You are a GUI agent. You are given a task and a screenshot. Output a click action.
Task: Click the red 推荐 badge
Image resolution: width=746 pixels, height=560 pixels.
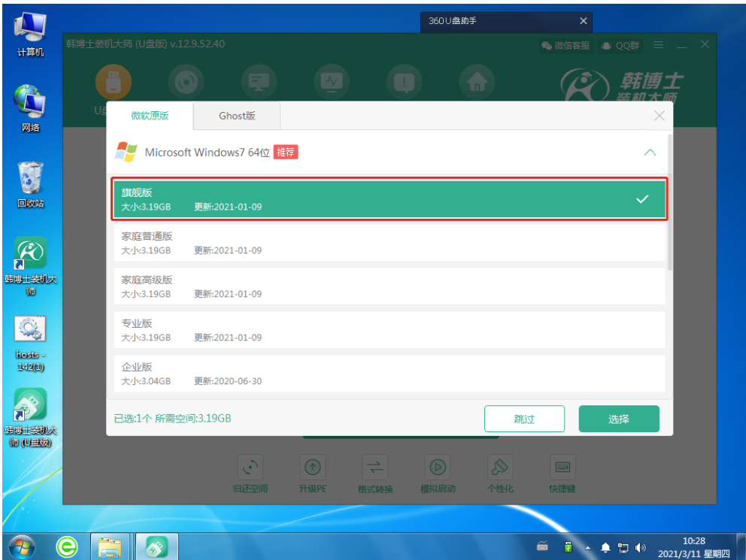pyautogui.click(x=286, y=152)
